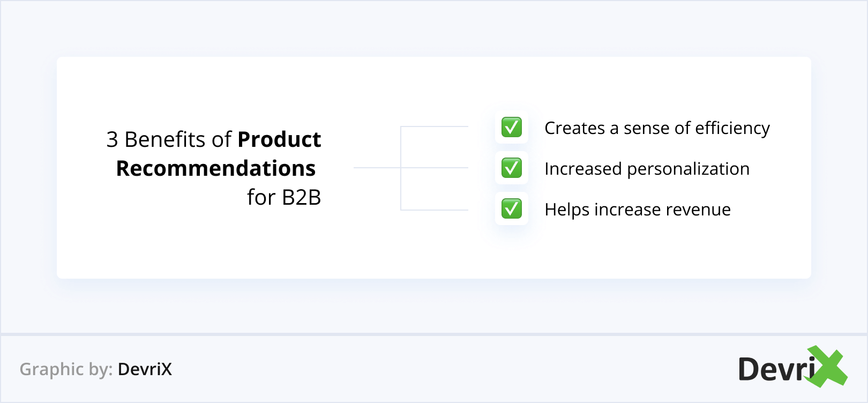Click the bold word "Product" in the title
868x403 pixels.
(279, 139)
